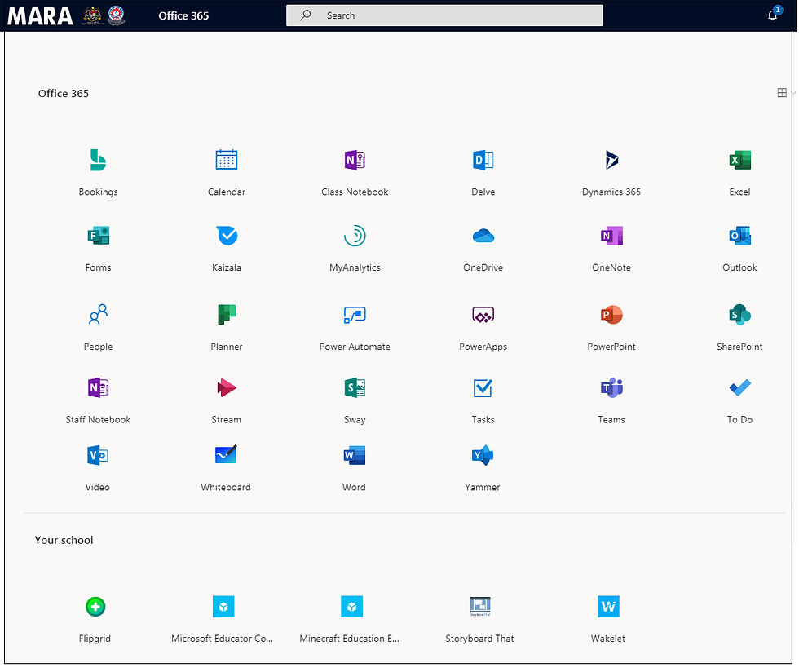799x672 pixels.
Task: Open Microsoft Word
Action: click(x=354, y=467)
